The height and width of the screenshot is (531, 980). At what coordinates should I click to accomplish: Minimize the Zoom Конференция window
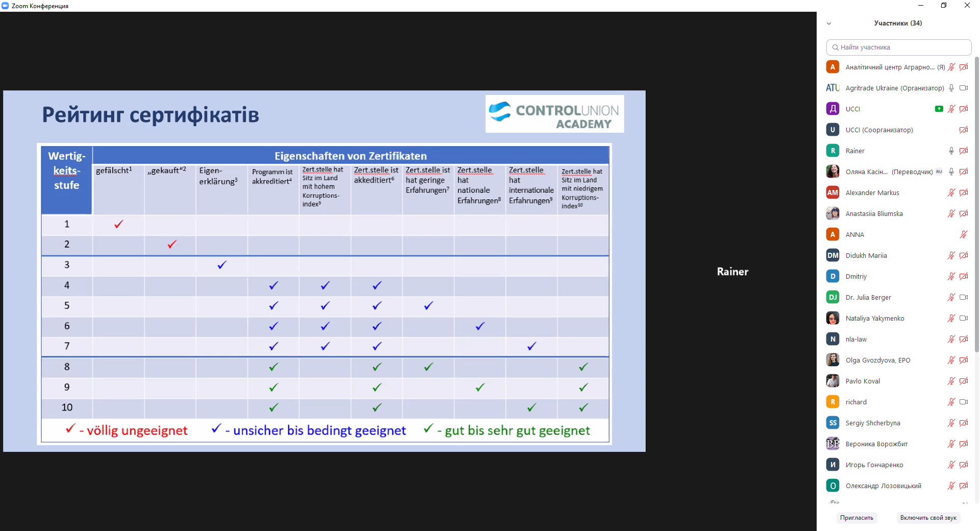[921, 5]
